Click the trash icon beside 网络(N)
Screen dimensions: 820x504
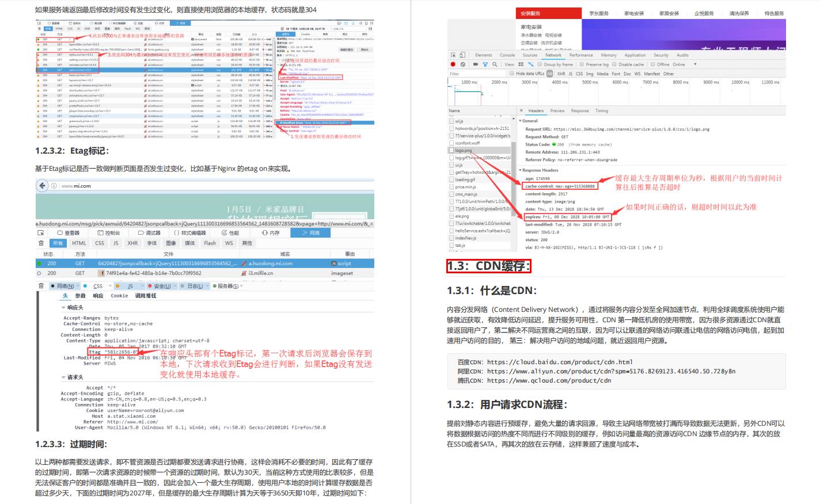point(41,286)
